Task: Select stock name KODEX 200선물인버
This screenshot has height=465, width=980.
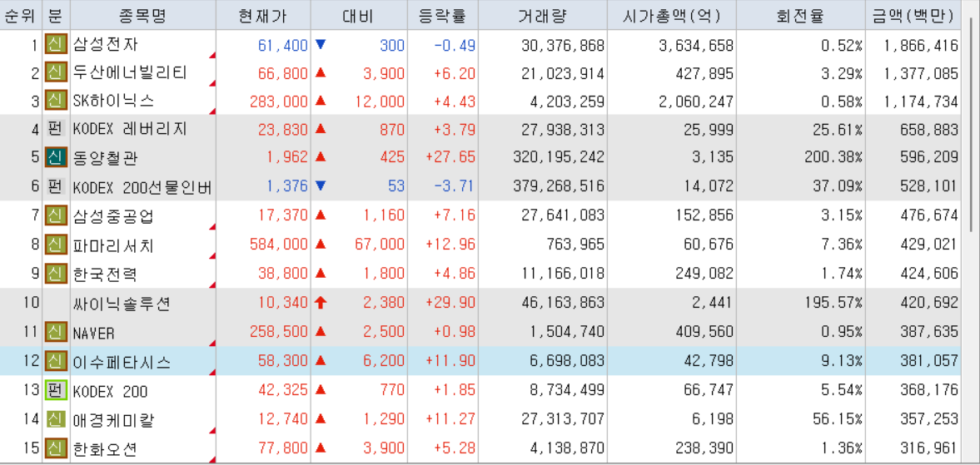Action: pos(142,187)
